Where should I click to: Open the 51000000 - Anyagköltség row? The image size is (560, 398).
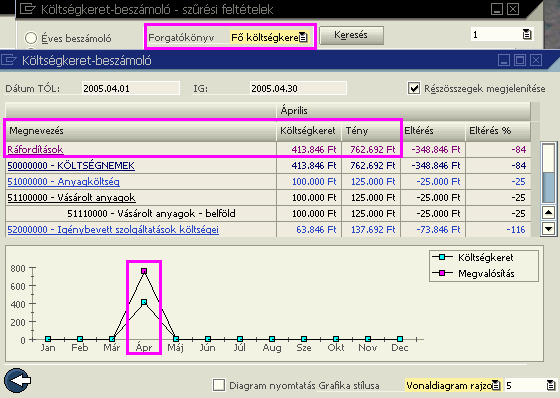(63, 181)
